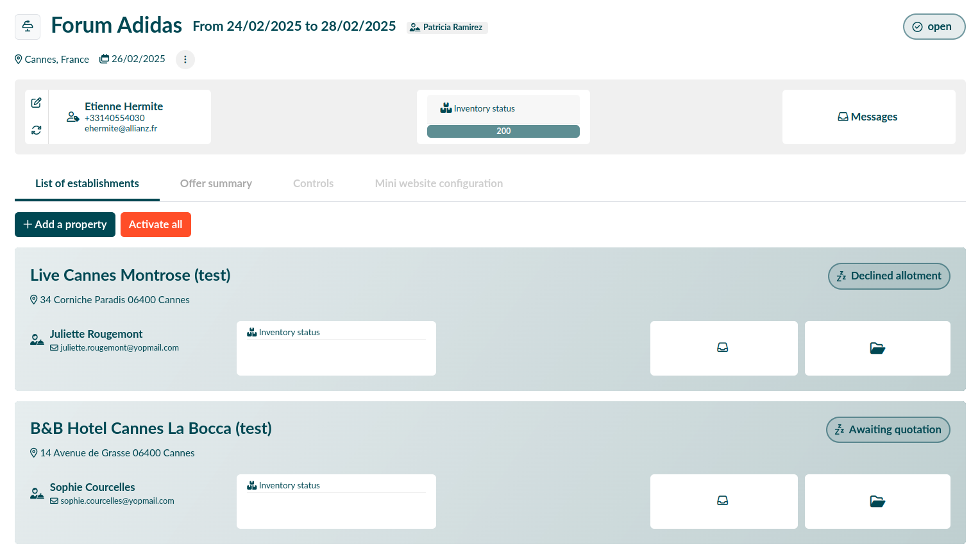Click the Sophie Courcelles name
The image size is (980, 548).
pos(92,487)
